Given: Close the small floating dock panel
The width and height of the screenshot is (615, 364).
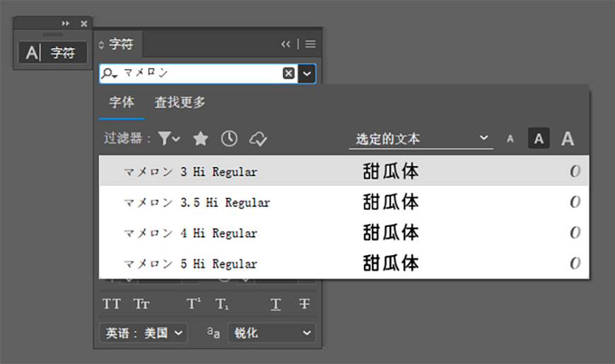Looking at the screenshot, I should (84, 23).
